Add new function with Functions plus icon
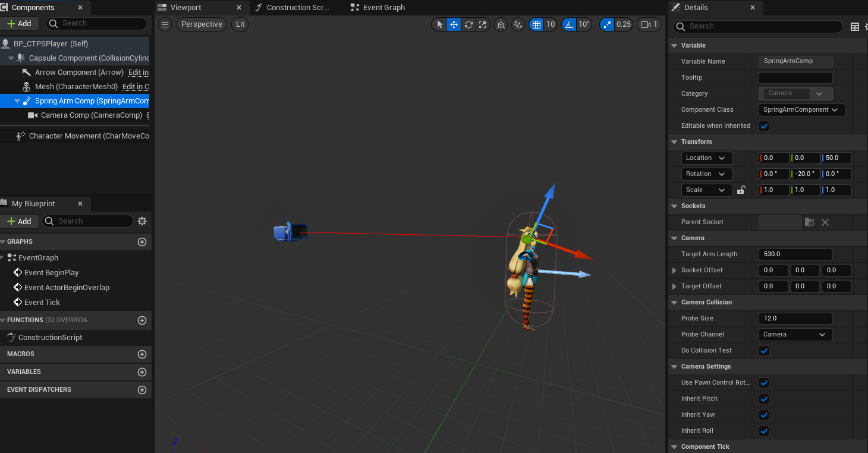Screen dimensions: 868x453 (142, 320)
